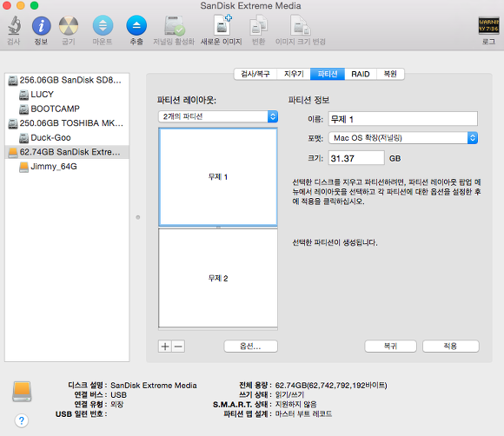The width and height of the screenshot is (504, 436).
Task: Select 62.74GB SanDisk Extreme disk
Action: coord(67,152)
